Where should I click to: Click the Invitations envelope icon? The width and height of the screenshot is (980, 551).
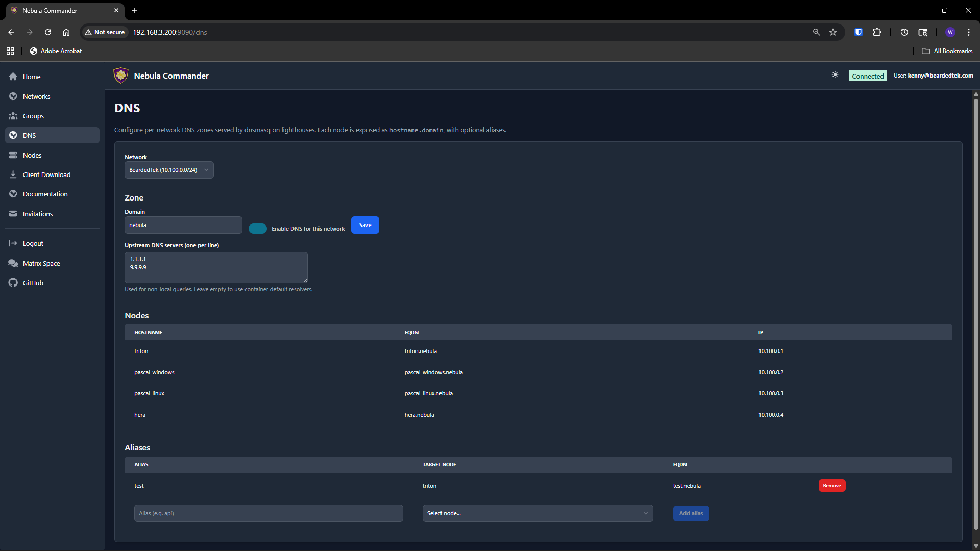13,213
